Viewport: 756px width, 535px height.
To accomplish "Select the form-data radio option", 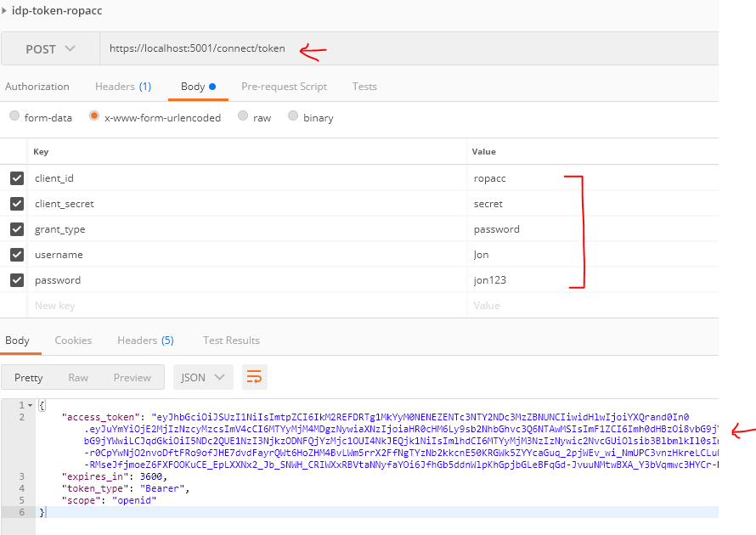I will coord(14,117).
